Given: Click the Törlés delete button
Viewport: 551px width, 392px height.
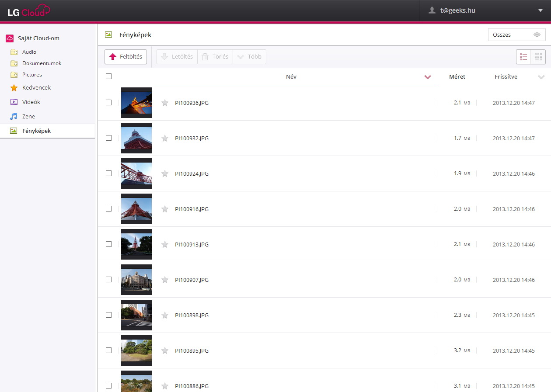Looking at the screenshot, I should (x=215, y=57).
